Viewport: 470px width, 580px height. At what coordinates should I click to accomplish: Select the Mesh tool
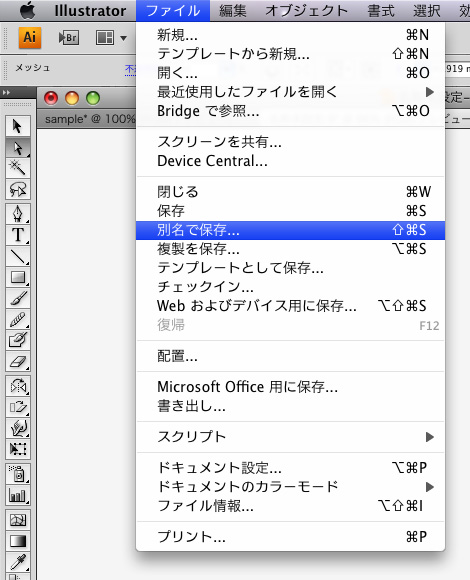(18, 520)
